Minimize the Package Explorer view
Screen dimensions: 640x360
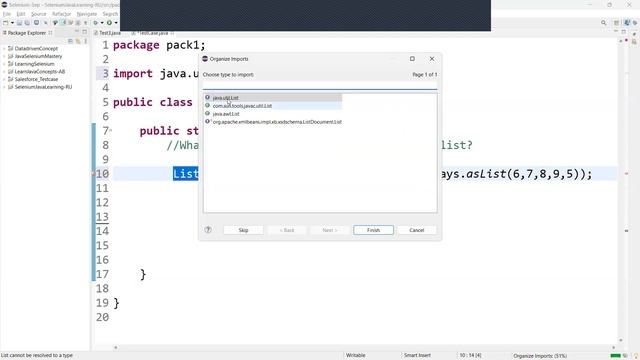point(77,32)
